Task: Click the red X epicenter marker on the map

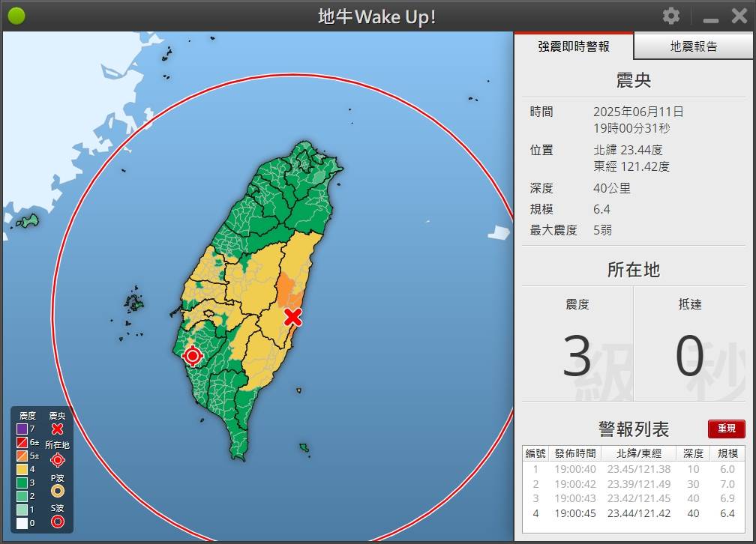Action: 292,317
